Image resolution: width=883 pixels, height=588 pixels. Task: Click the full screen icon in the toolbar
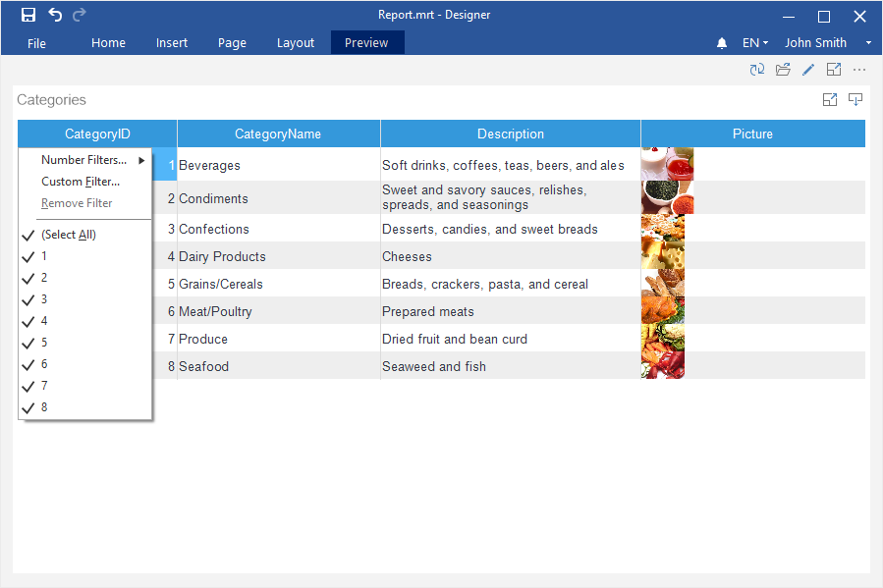point(834,70)
